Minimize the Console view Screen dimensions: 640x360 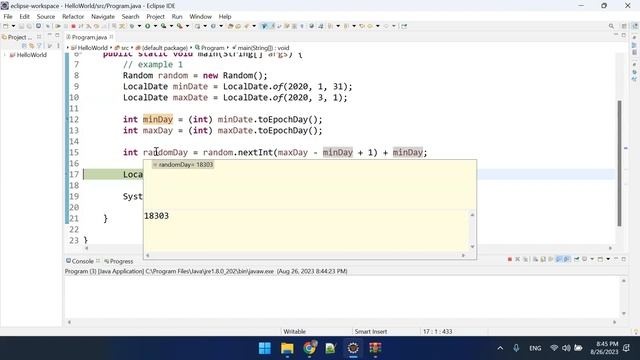616,258
